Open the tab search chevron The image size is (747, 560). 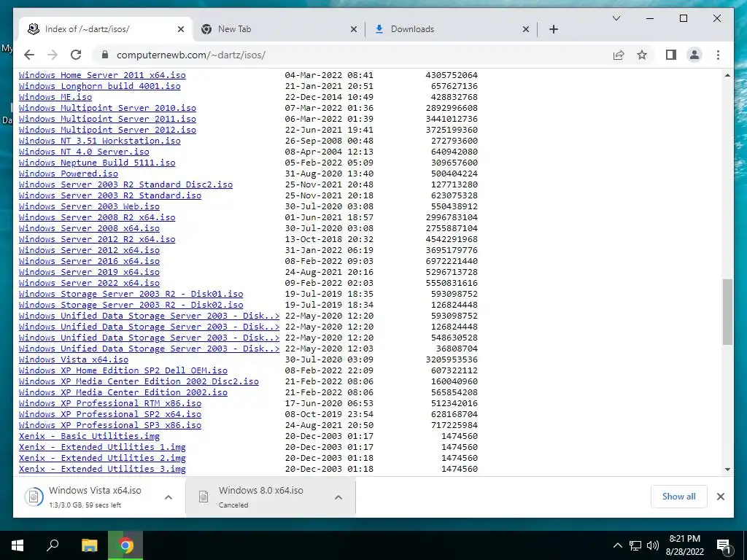click(x=616, y=18)
